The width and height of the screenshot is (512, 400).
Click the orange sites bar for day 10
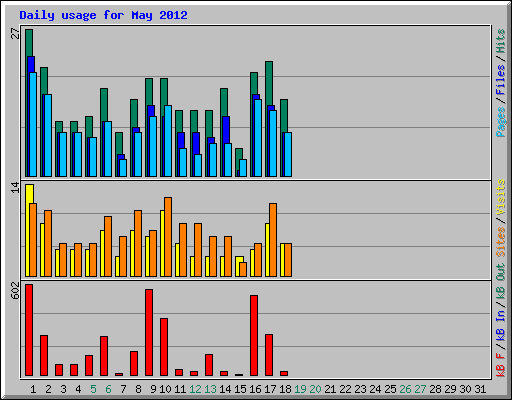coord(168,237)
